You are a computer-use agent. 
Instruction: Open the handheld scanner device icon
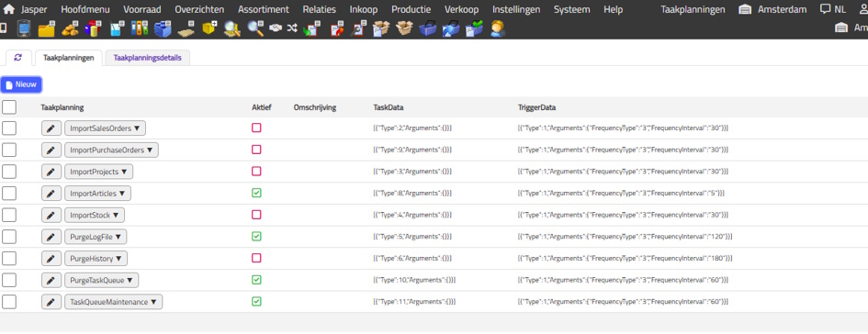(24, 28)
